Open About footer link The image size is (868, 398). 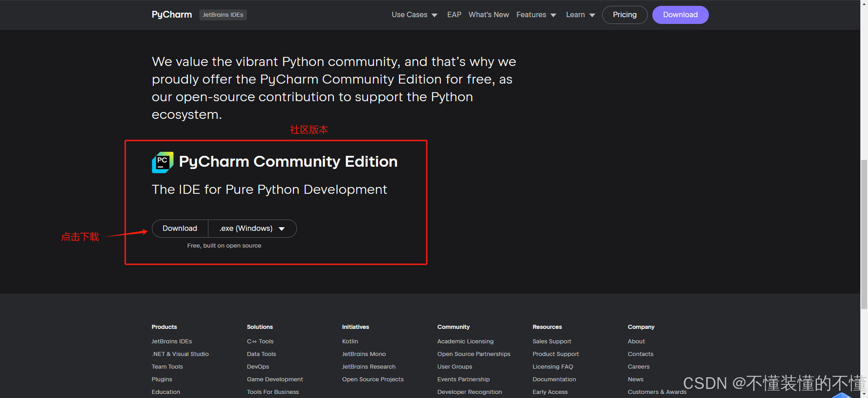tap(636, 342)
